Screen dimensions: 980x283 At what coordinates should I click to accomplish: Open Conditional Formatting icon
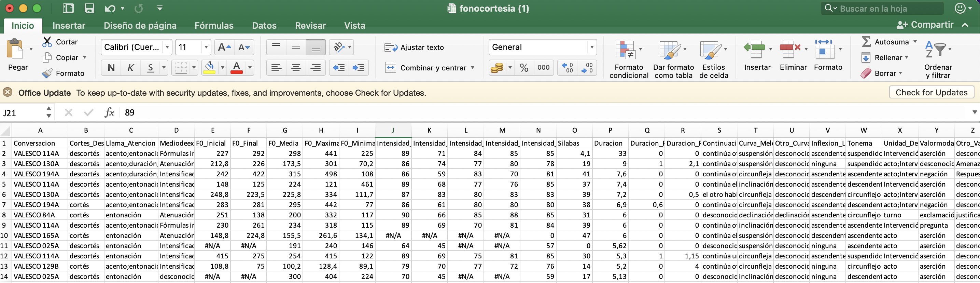point(626,51)
